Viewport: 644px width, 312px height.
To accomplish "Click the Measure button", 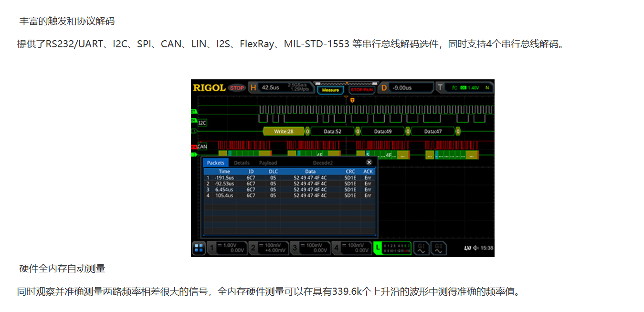I will click(x=330, y=89).
